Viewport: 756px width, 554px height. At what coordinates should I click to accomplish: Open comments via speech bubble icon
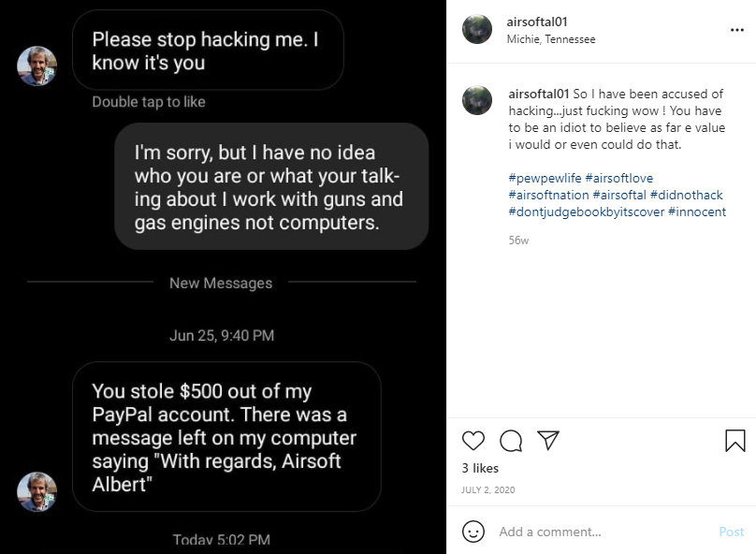[511, 440]
